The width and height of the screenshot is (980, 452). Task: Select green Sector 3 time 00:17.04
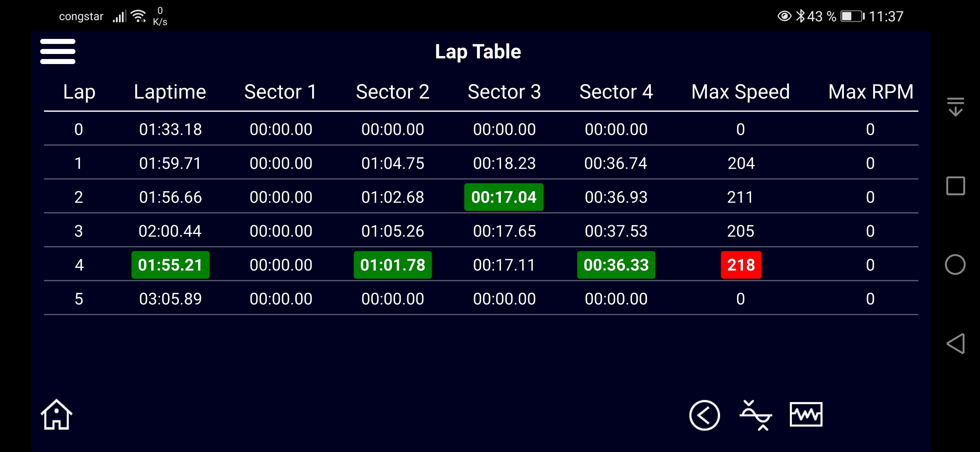tap(504, 197)
